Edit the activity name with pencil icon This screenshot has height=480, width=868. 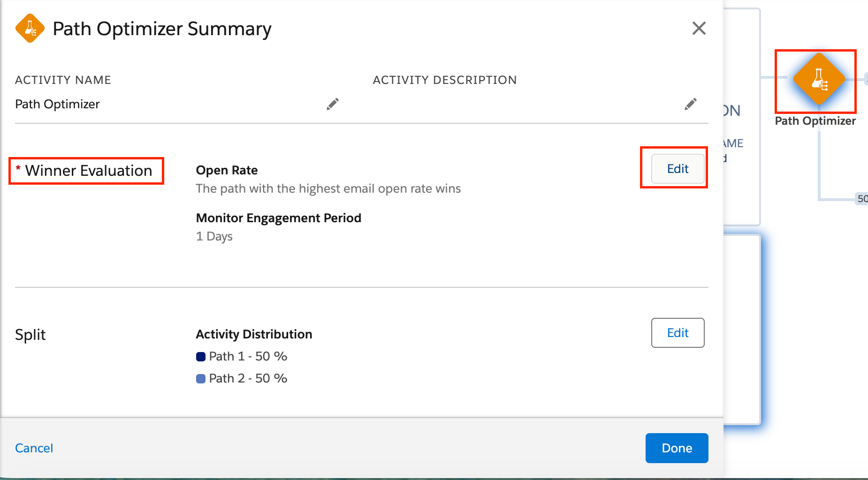[333, 104]
